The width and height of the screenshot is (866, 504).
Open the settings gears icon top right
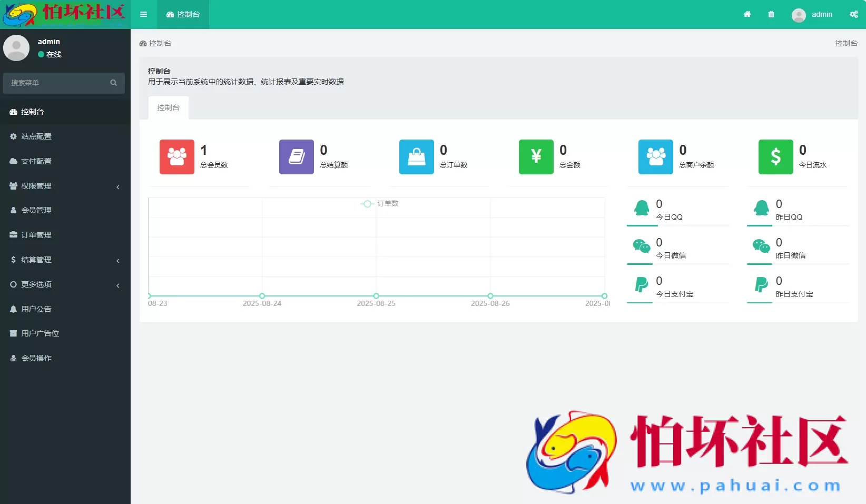point(853,14)
